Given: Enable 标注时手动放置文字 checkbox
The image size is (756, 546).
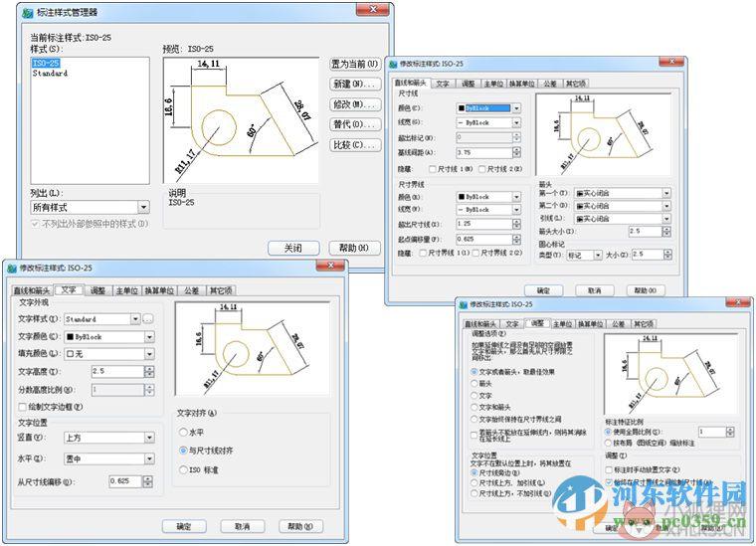Looking at the screenshot, I should tap(609, 469).
